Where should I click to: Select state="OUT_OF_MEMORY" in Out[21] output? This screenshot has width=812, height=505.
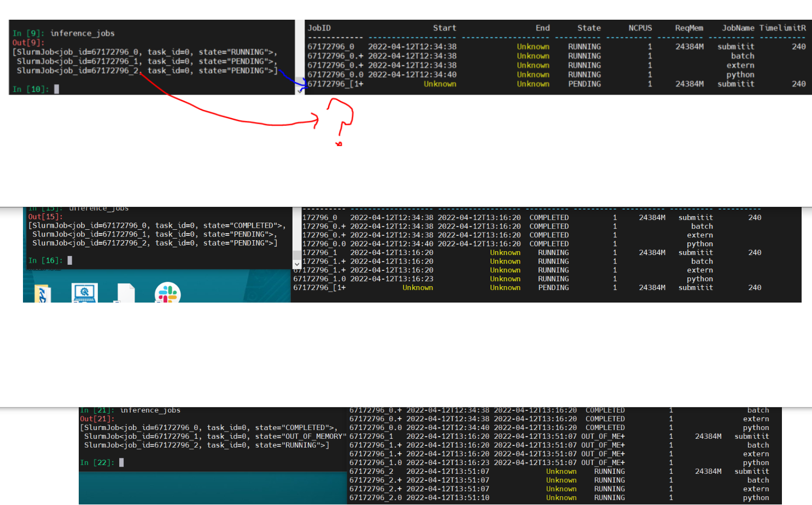pos(301,436)
